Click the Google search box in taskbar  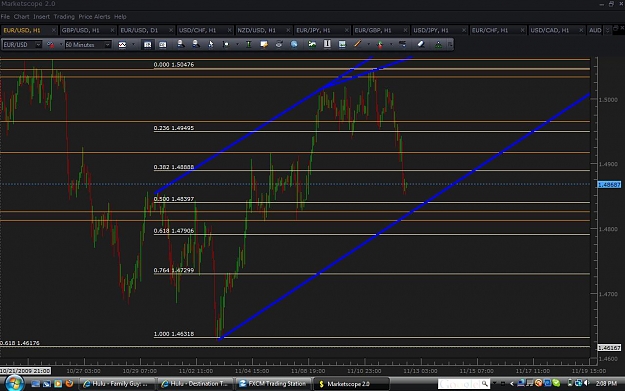[464, 384]
